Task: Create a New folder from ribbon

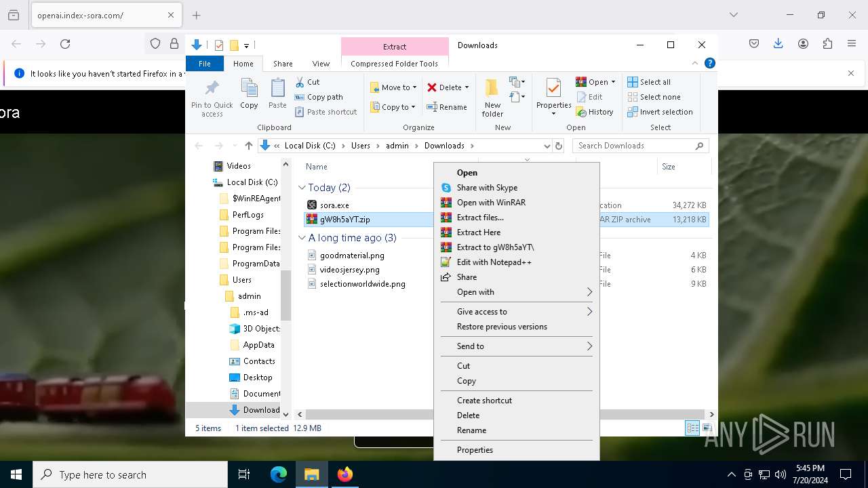Action: click(493, 98)
